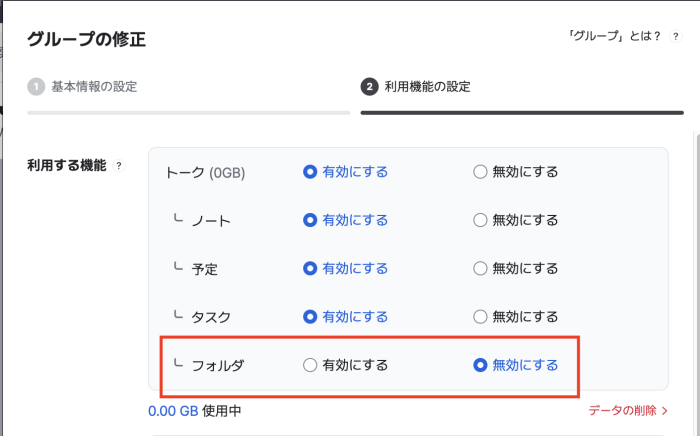
Task: Select 有効にする for ノート
Action: pyautogui.click(x=310, y=220)
